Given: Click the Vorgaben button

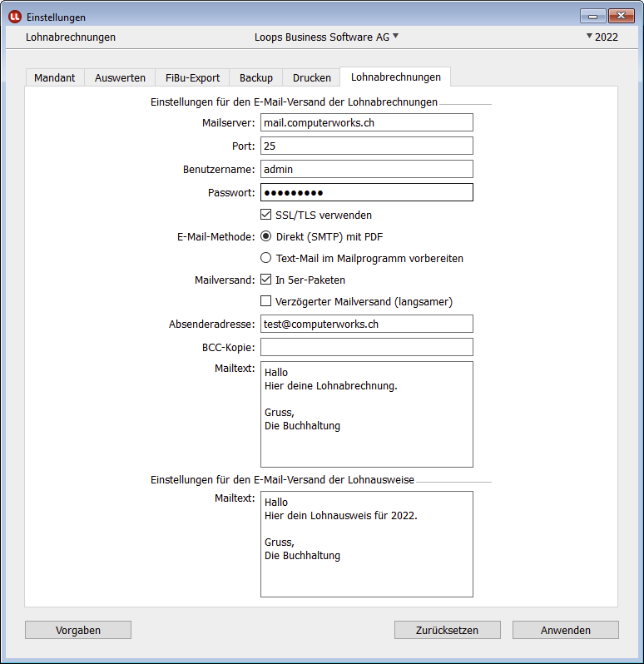Looking at the screenshot, I should tap(78, 630).
